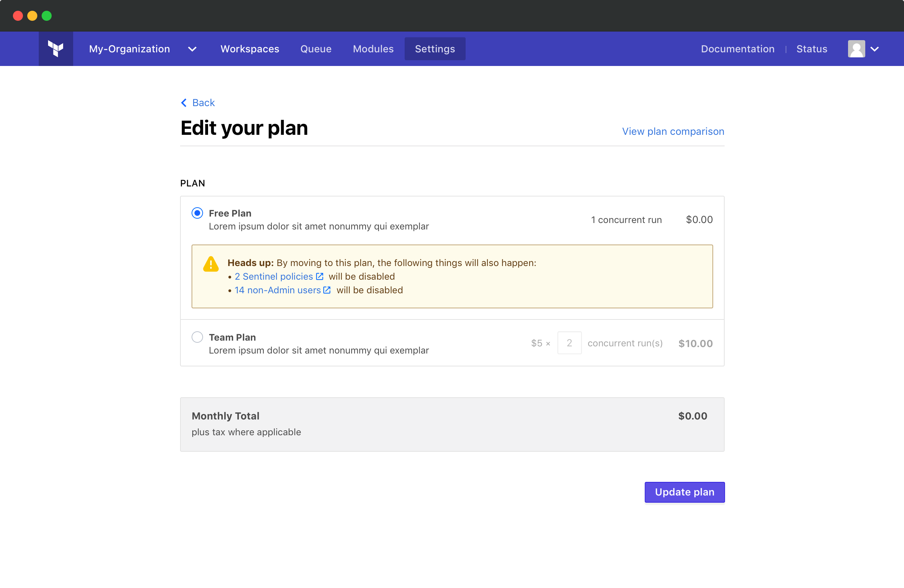Click the 'Heads up:' warning text
Image resolution: width=904 pixels, height=588 pixels.
click(250, 263)
